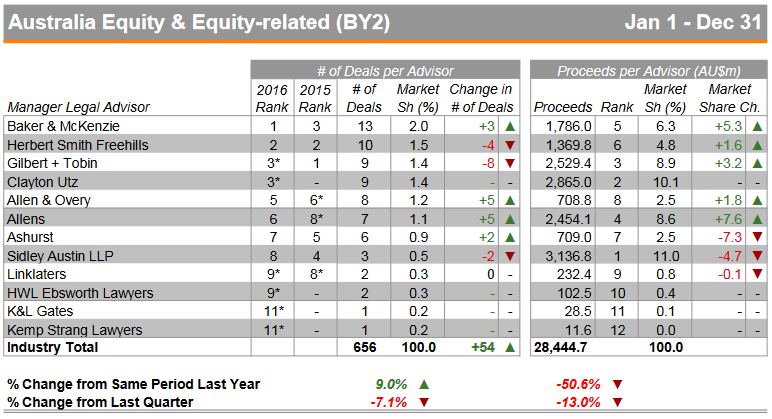Click the green up arrow beside Allens +5 deals
Screen dimensions: 772x419
(x=510, y=219)
